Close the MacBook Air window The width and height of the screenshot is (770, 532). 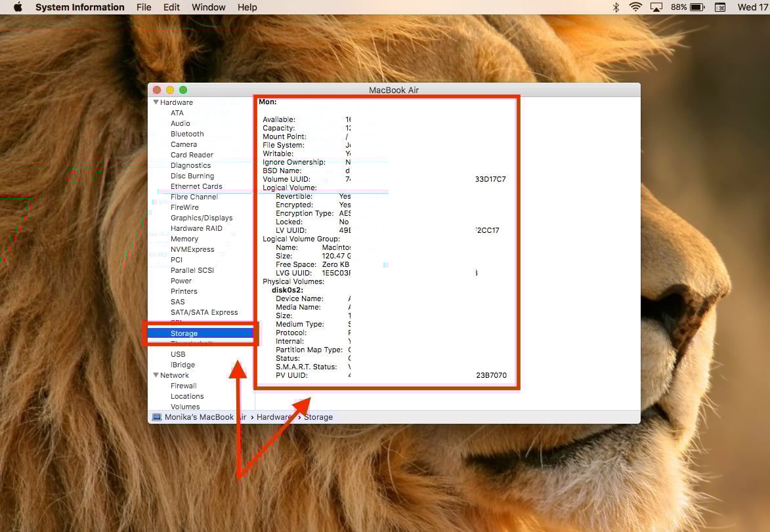coord(157,90)
